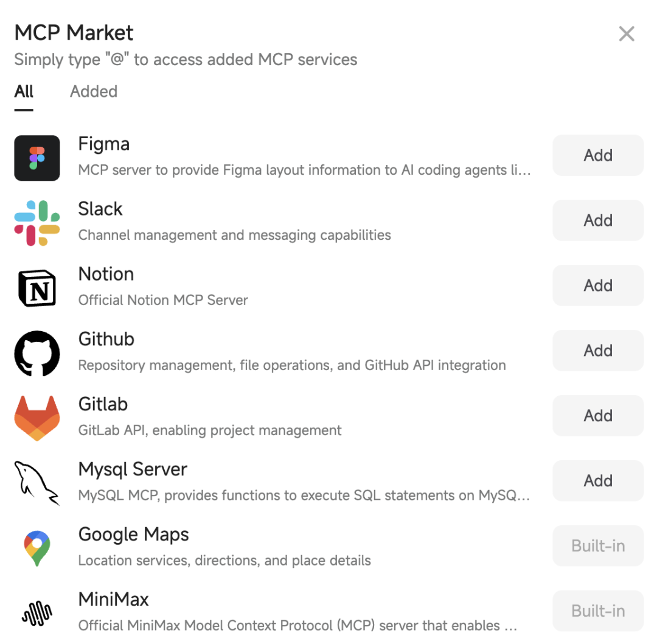Viewport: 657px width, 644px height.
Task: Add the Mysql Server service
Action: click(x=598, y=480)
